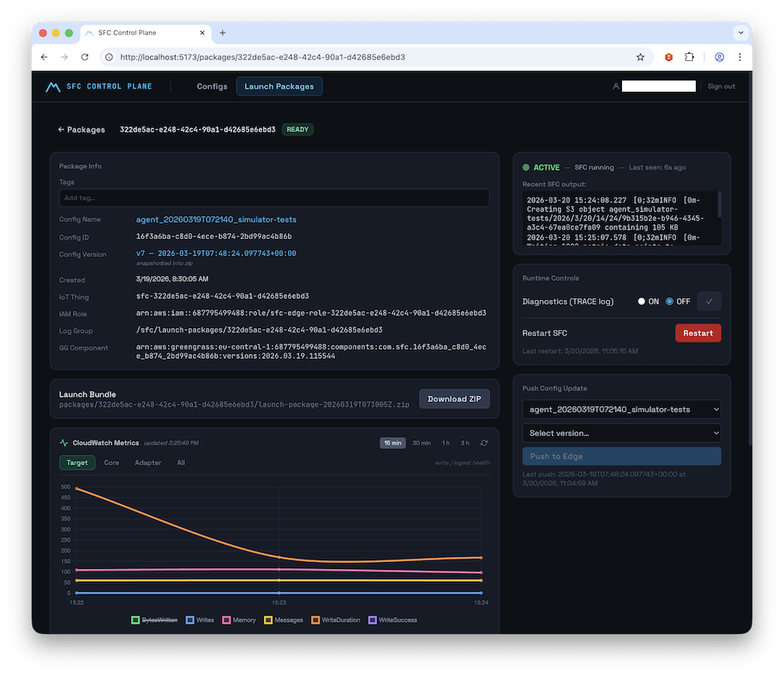Select 1 h metrics time range
784x676 pixels.
pos(446,443)
